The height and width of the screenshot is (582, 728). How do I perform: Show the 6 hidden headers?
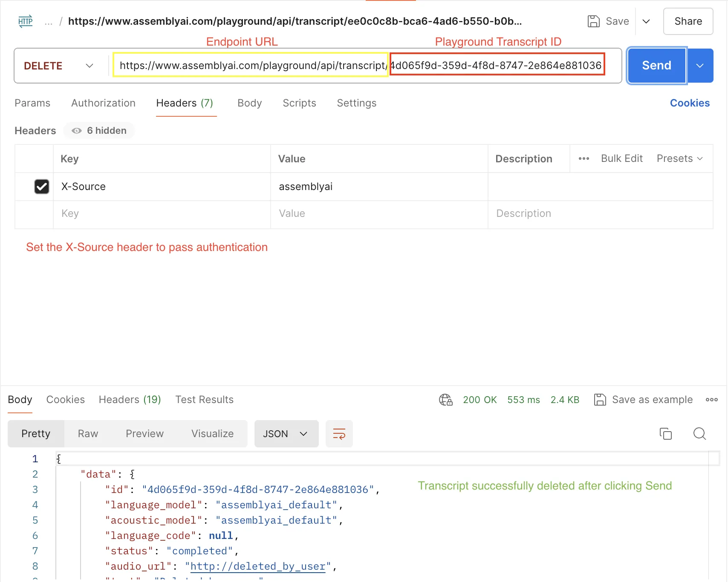click(99, 131)
